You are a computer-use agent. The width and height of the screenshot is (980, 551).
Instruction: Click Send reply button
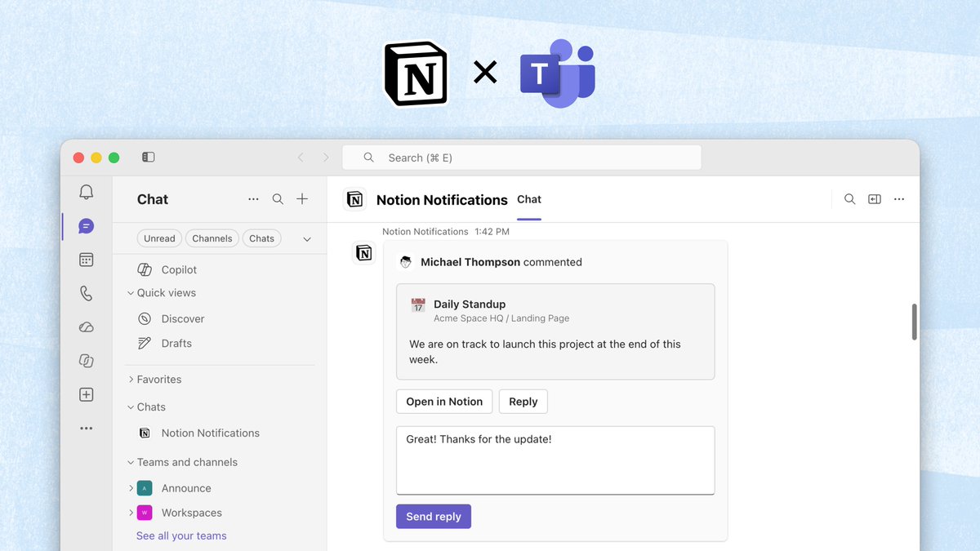pyautogui.click(x=434, y=517)
